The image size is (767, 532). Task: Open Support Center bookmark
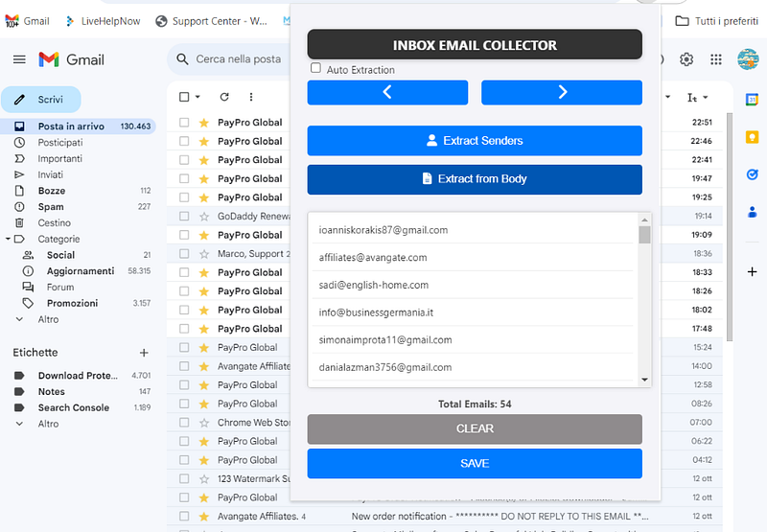coord(211,21)
